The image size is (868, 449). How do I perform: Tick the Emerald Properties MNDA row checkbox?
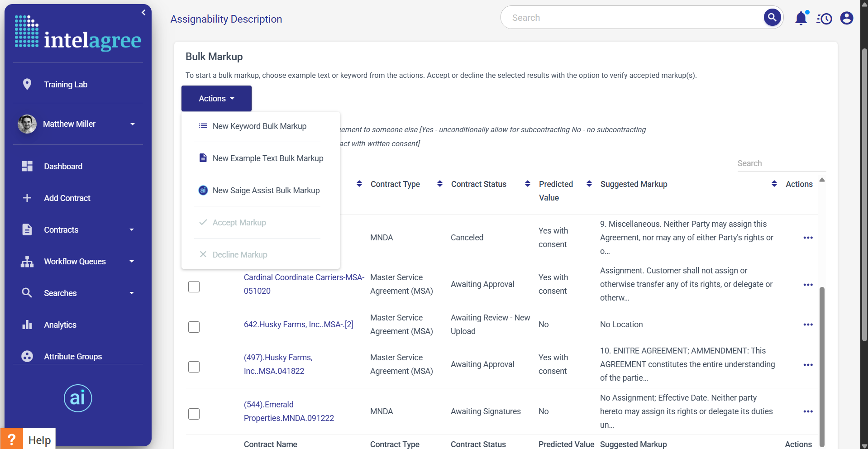194,414
